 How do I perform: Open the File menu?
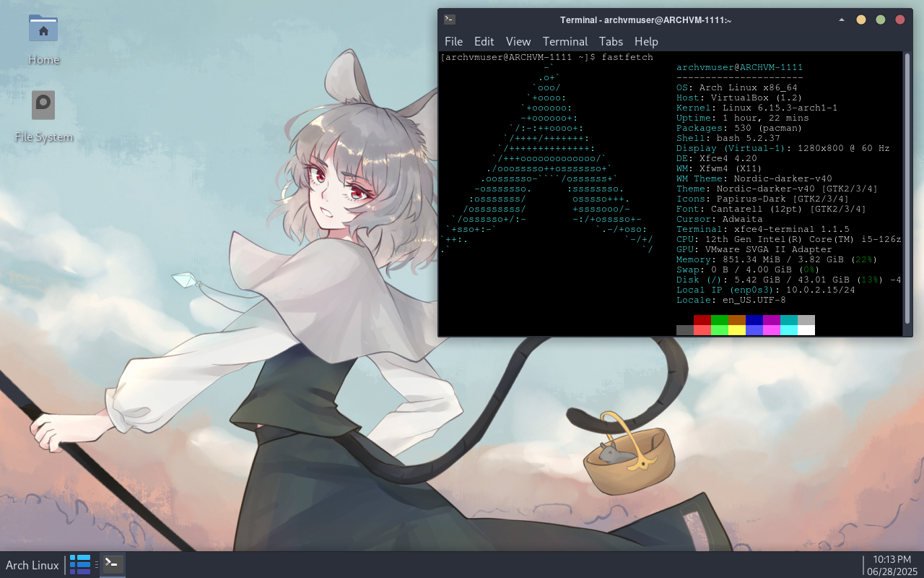point(453,41)
